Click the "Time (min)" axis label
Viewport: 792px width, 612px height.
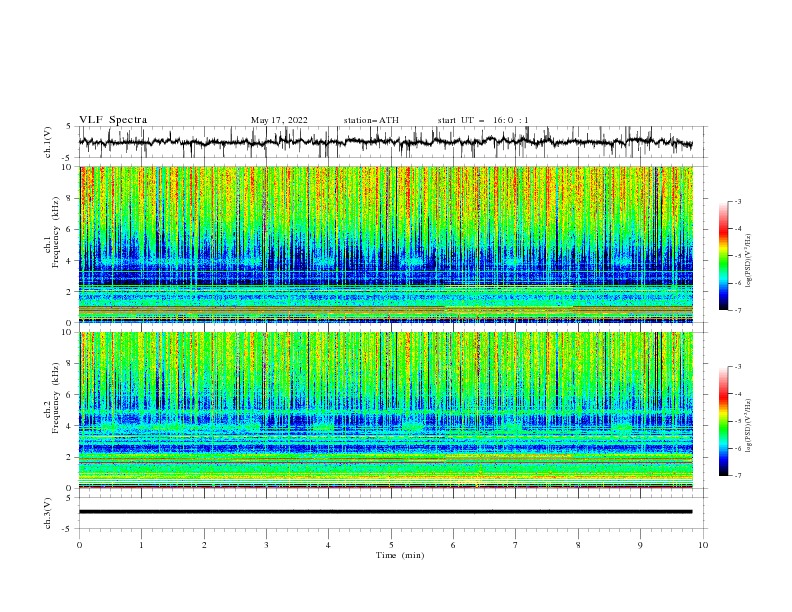[x=400, y=555]
